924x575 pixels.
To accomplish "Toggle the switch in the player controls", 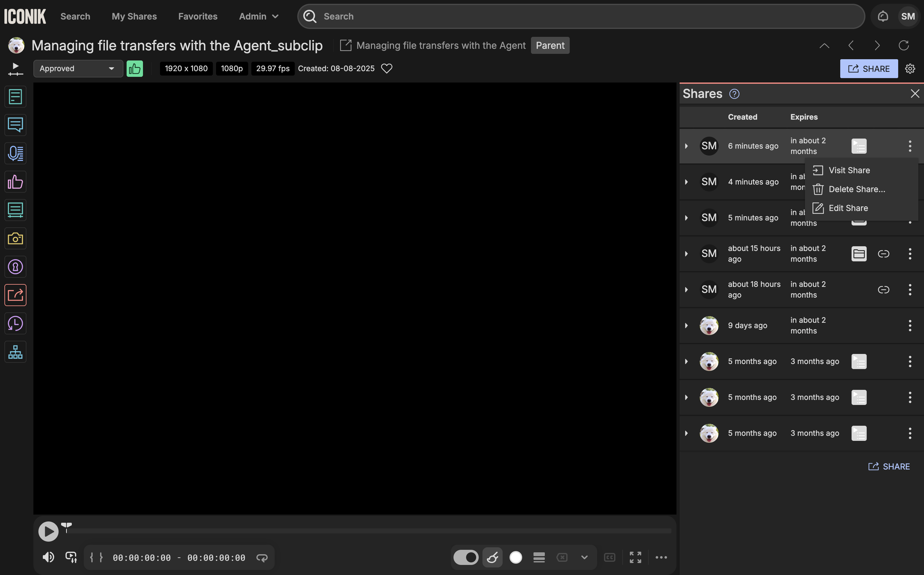I will pos(465,557).
